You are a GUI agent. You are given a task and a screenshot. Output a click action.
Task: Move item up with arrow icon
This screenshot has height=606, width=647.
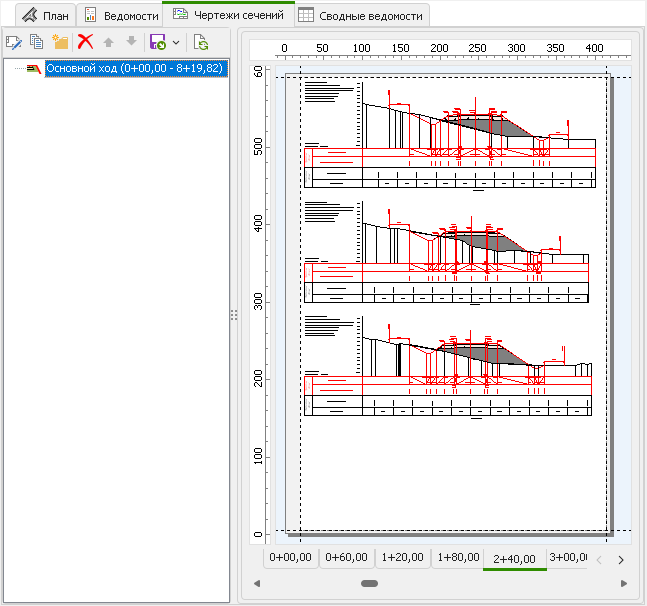coord(109,42)
